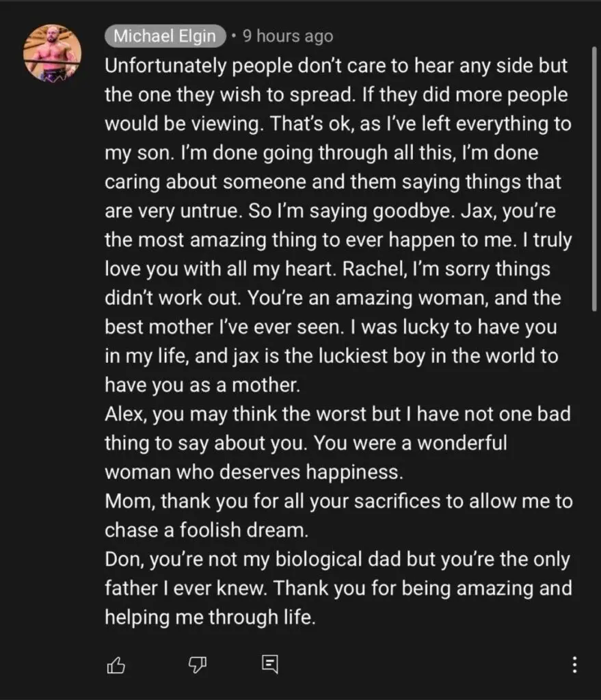Click the line starting "Mom, thank you"
The width and height of the screenshot is (601, 700).
pos(338,501)
